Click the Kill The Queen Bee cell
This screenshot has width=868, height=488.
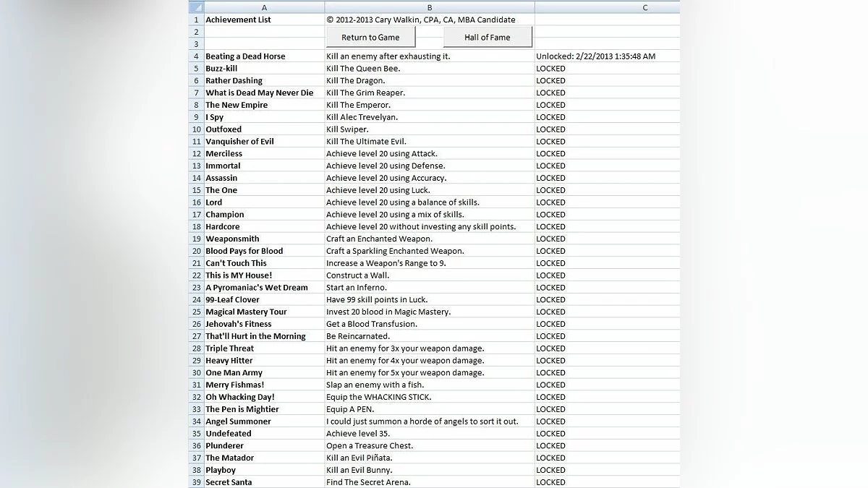[x=430, y=69]
